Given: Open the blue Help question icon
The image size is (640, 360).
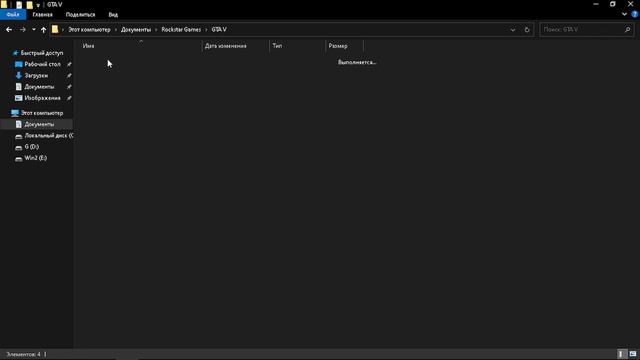Looking at the screenshot, I should tap(635, 14).
